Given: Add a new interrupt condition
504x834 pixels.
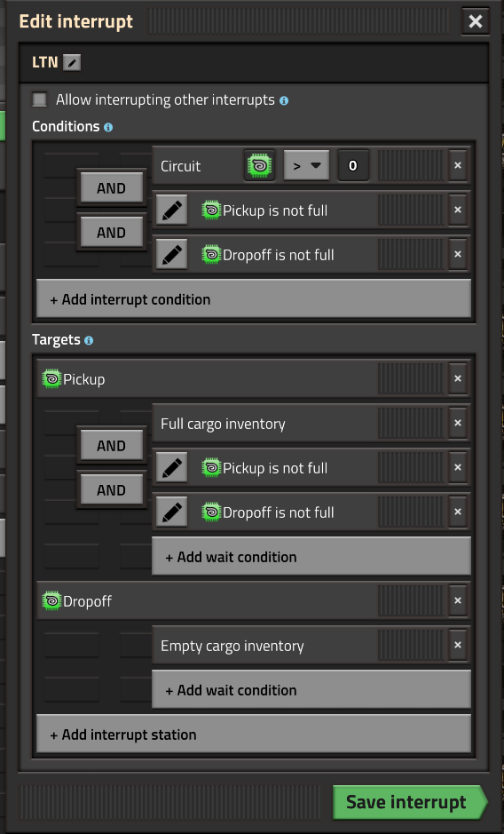Looking at the screenshot, I should click(x=254, y=299).
